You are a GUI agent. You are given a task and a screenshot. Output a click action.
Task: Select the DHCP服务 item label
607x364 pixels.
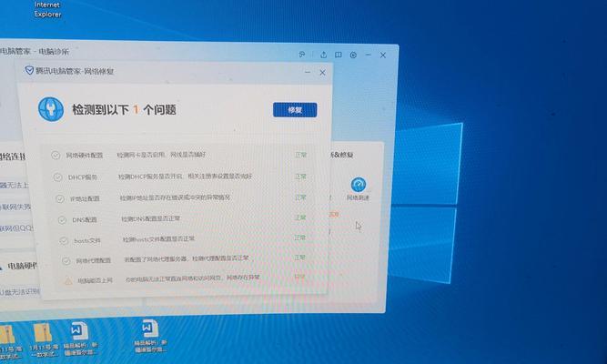point(83,177)
